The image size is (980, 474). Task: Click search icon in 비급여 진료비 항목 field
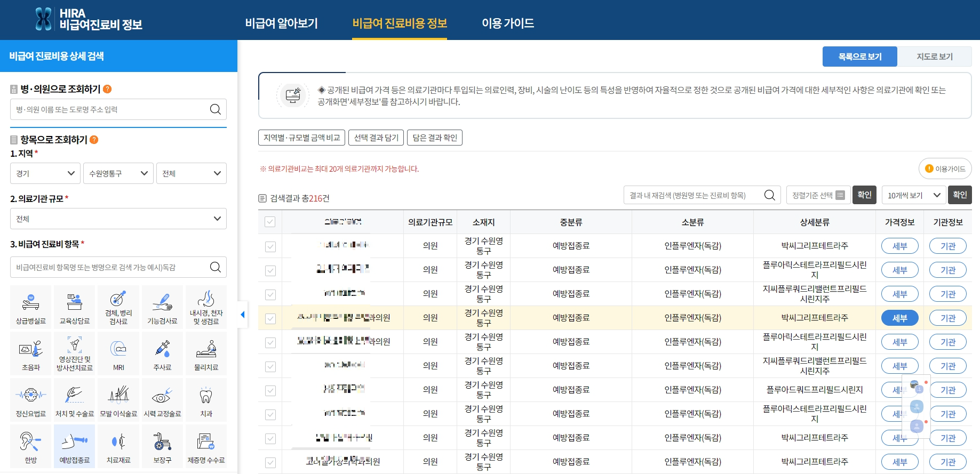pyautogui.click(x=216, y=267)
